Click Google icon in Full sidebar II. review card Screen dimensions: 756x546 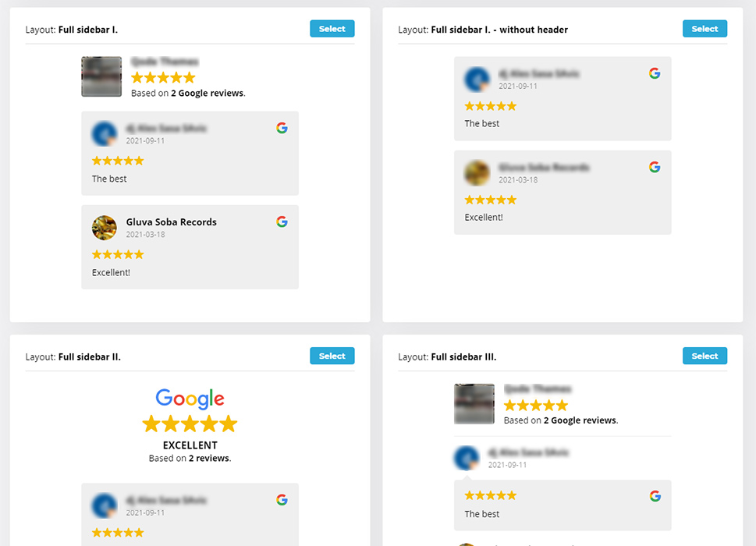(x=282, y=500)
